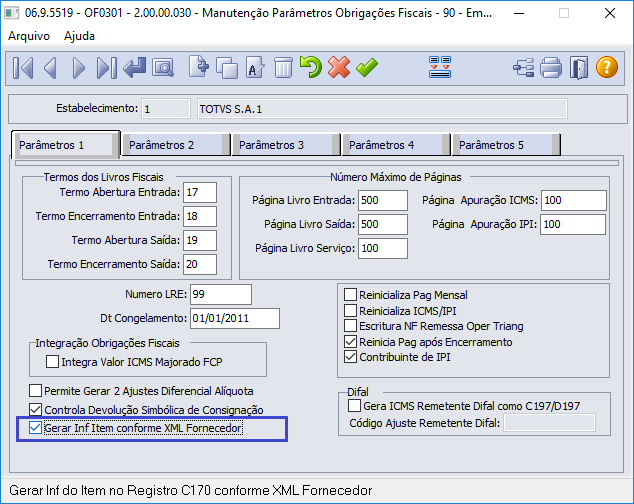Go to the next record arrow
The height and width of the screenshot is (504, 634).
[78, 68]
